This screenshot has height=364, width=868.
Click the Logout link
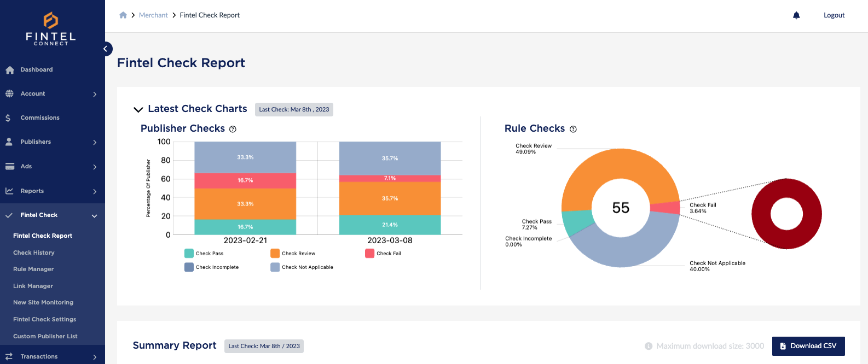(x=834, y=15)
